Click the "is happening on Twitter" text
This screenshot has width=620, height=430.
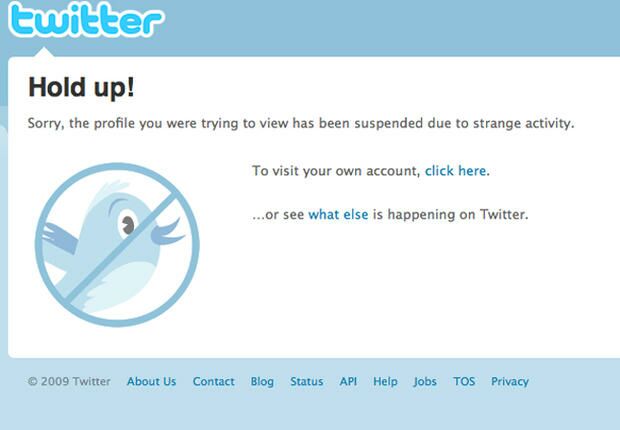click(450, 214)
